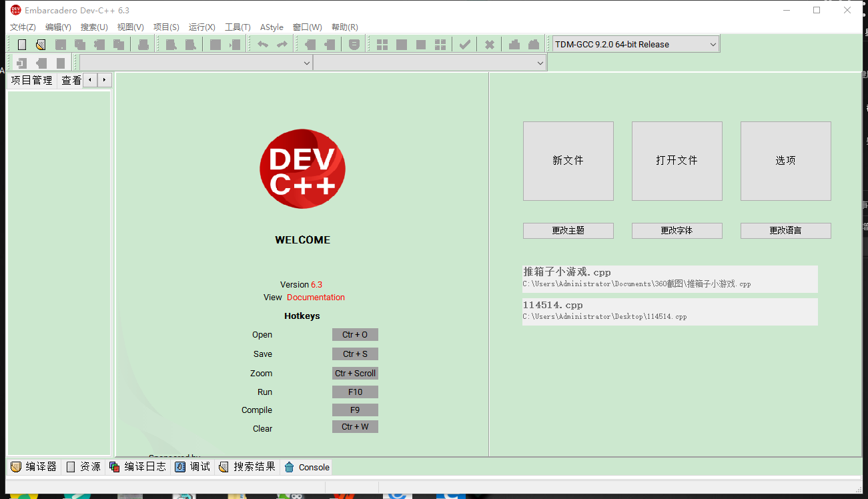
Task: Click the Open file toolbar icon
Action: (41, 45)
